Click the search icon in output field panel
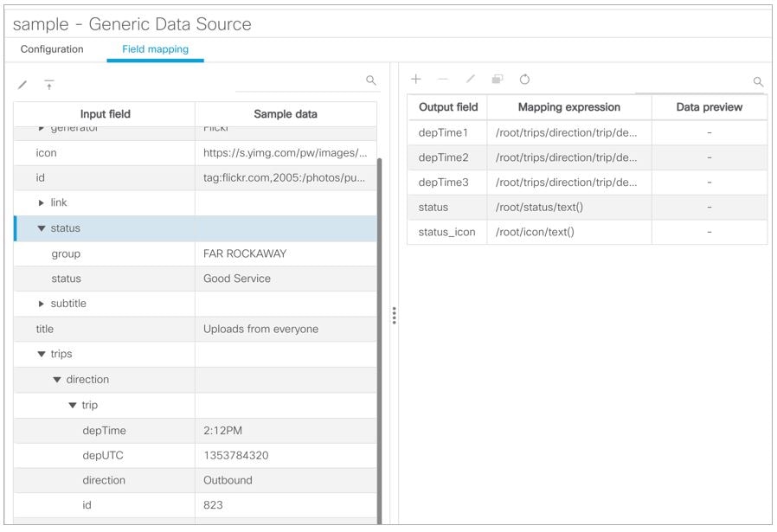This screenshot has height=532, width=777. (759, 82)
